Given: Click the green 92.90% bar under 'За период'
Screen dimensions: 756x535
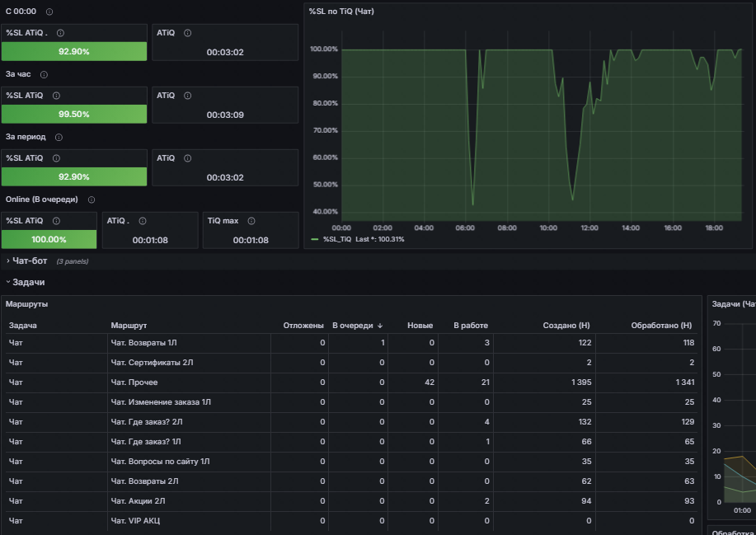Looking at the screenshot, I should 74,177.
